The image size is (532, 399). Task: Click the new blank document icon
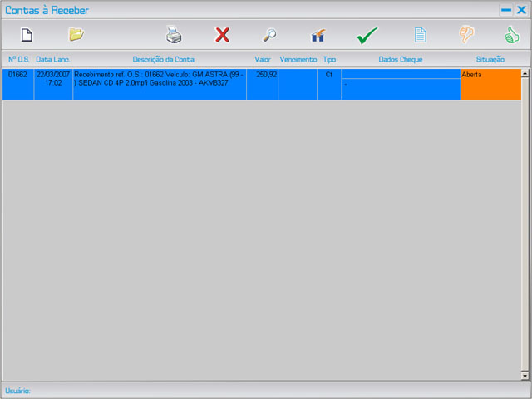(27, 35)
